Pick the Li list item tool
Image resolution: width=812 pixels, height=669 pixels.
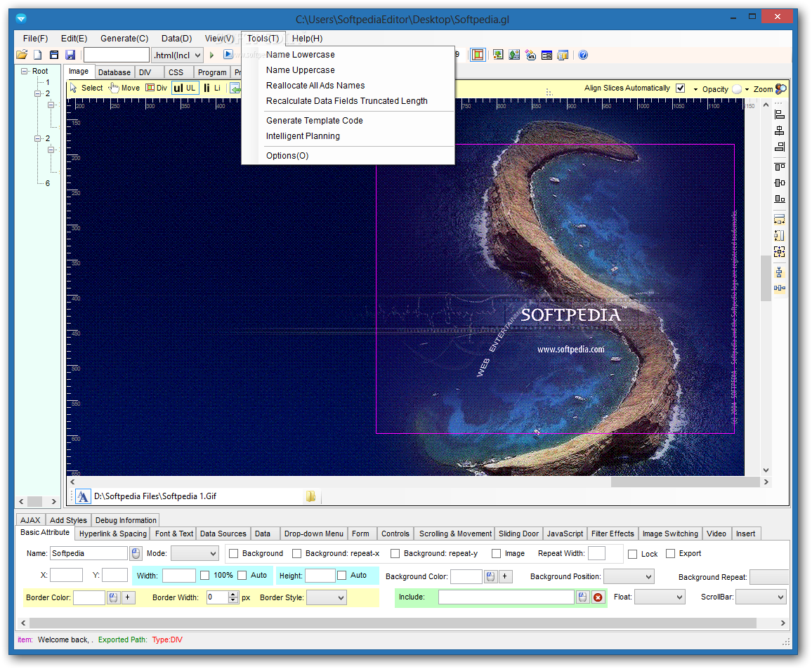[212, 88]
